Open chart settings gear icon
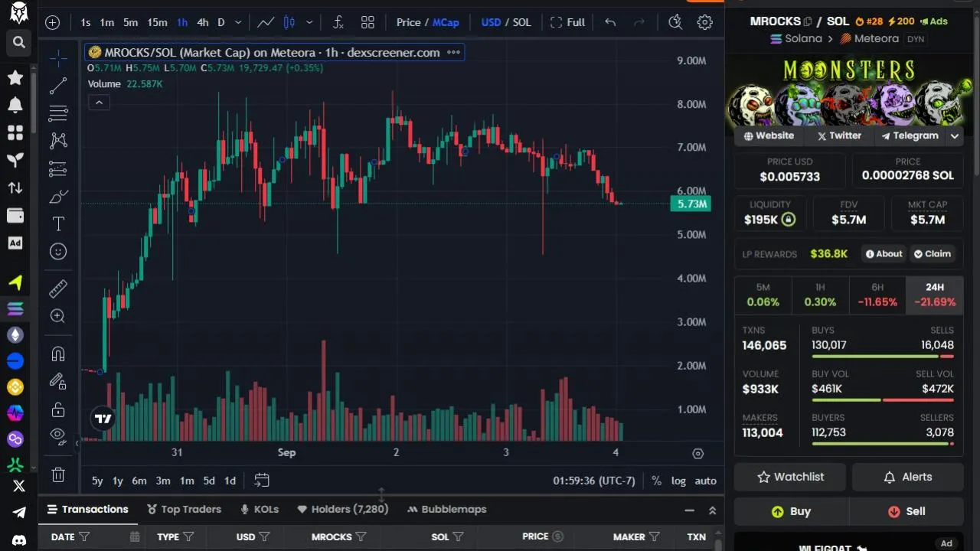Viewport: 980px width, 551px height. pyautogui.click(x=705, y=22)
